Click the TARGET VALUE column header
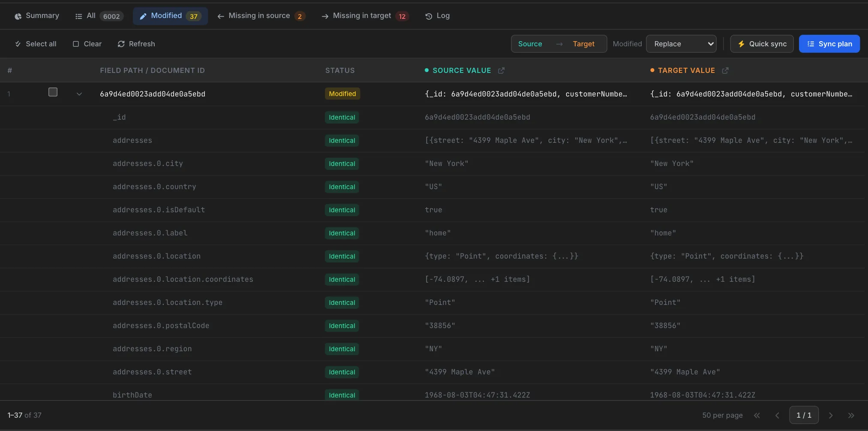868x431 pixels. click(686, 70)
